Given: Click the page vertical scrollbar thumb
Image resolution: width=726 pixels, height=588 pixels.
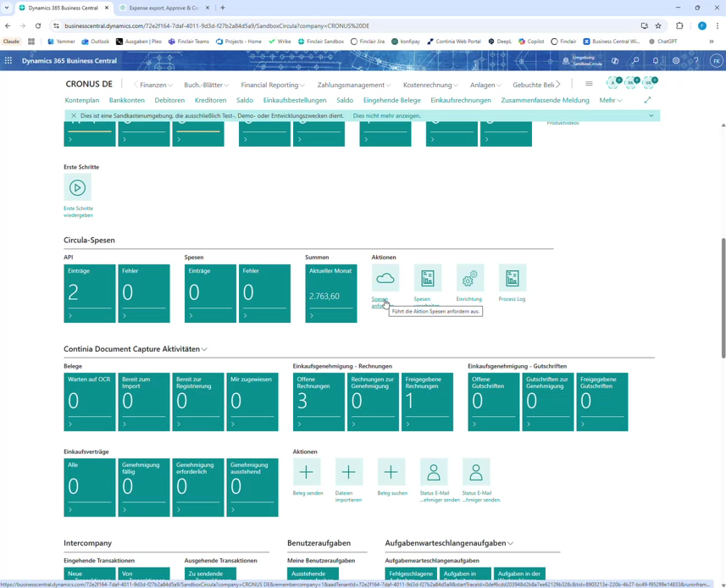Looking at the screenshot, I should pos(723,297).
